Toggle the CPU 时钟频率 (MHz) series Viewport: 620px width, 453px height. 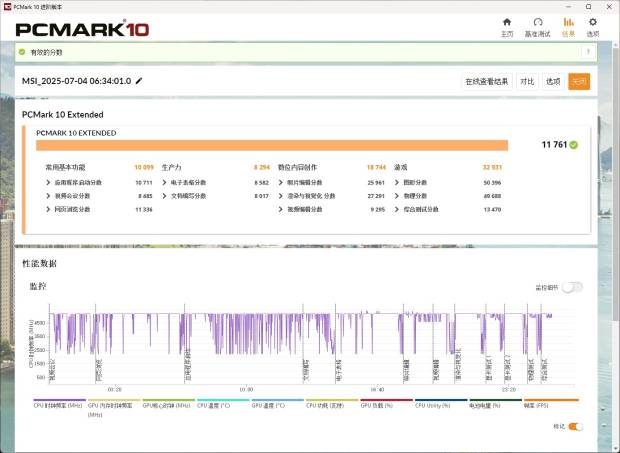(x=58, y=406)
